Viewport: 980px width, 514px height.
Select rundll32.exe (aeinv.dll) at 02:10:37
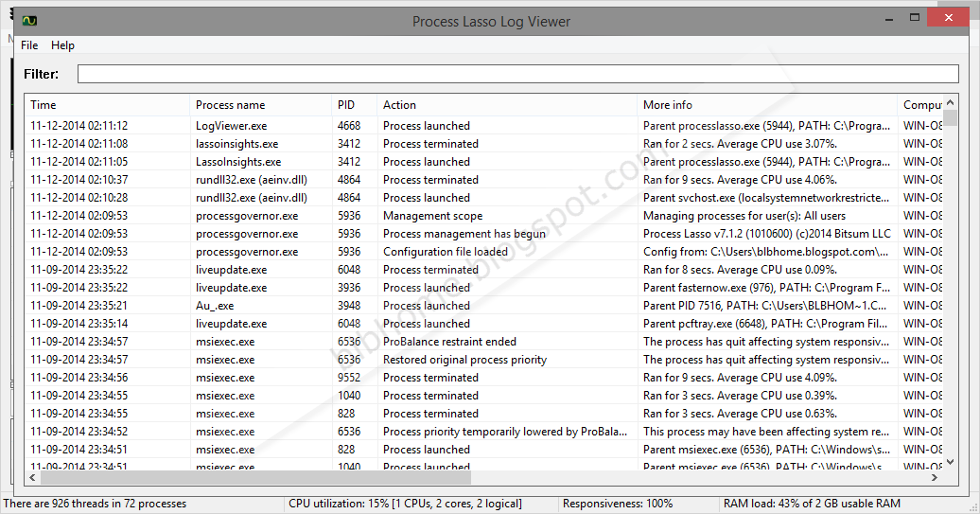coord(483,180)
